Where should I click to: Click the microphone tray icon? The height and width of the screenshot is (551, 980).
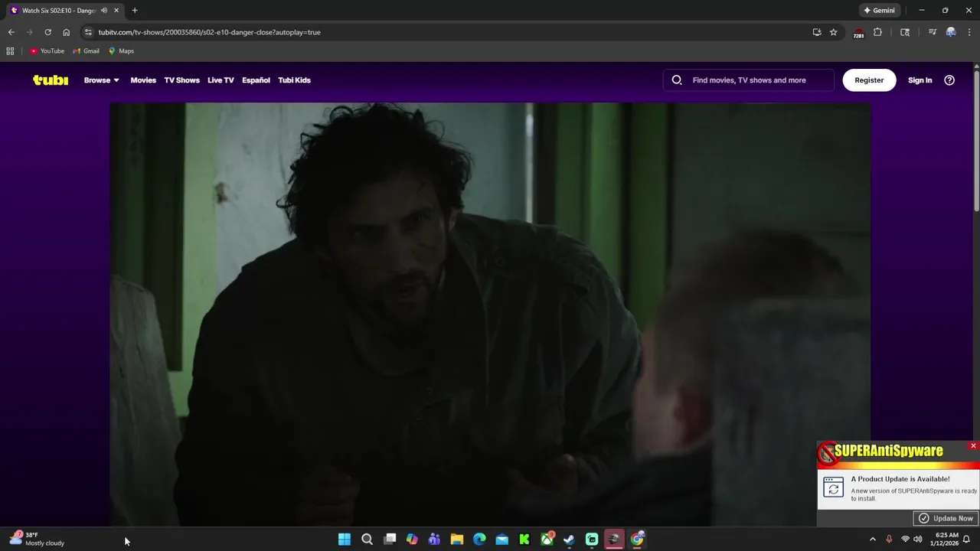[x=889, y=540]
